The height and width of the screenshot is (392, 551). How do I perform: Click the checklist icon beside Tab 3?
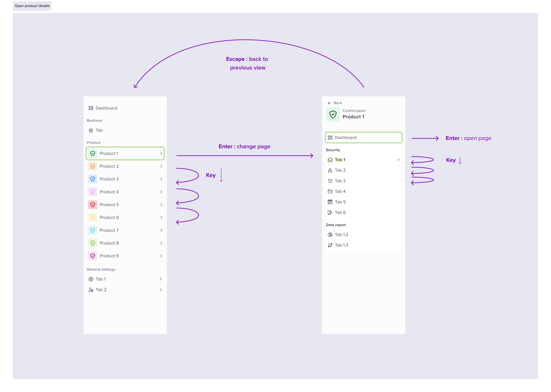[x=330, y=181]
